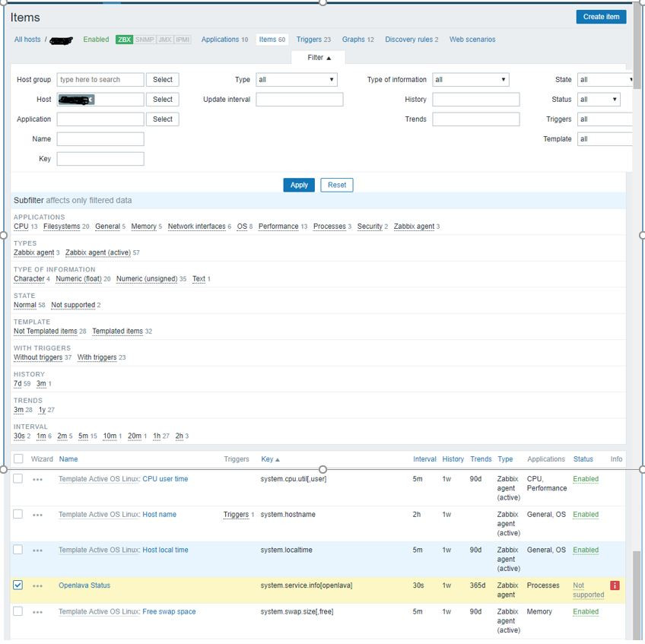Filter by Filesystems application subfilter

[62, 227]
